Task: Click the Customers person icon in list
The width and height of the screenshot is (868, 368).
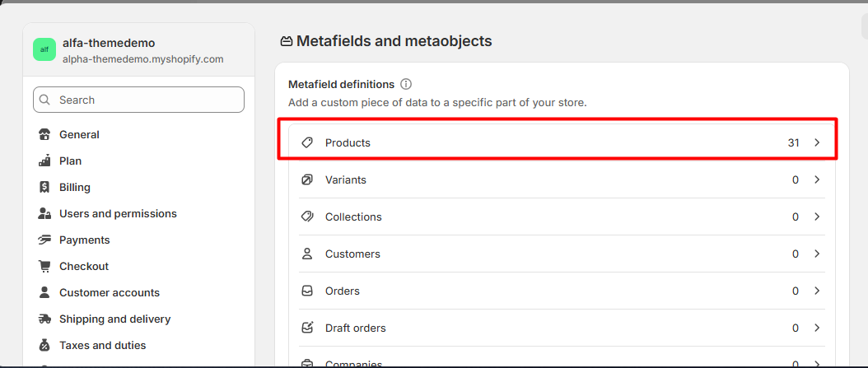Action: click(x=306, y=254)
